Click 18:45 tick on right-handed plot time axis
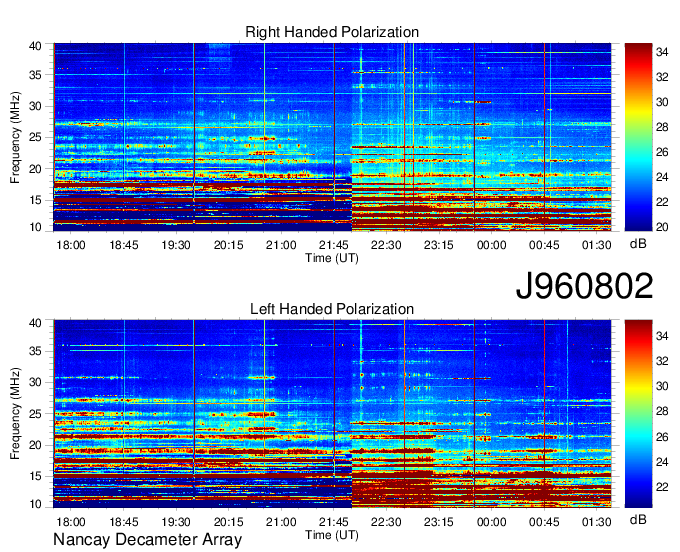This screenshot has height=552, width=680. (x=124, y=245)
